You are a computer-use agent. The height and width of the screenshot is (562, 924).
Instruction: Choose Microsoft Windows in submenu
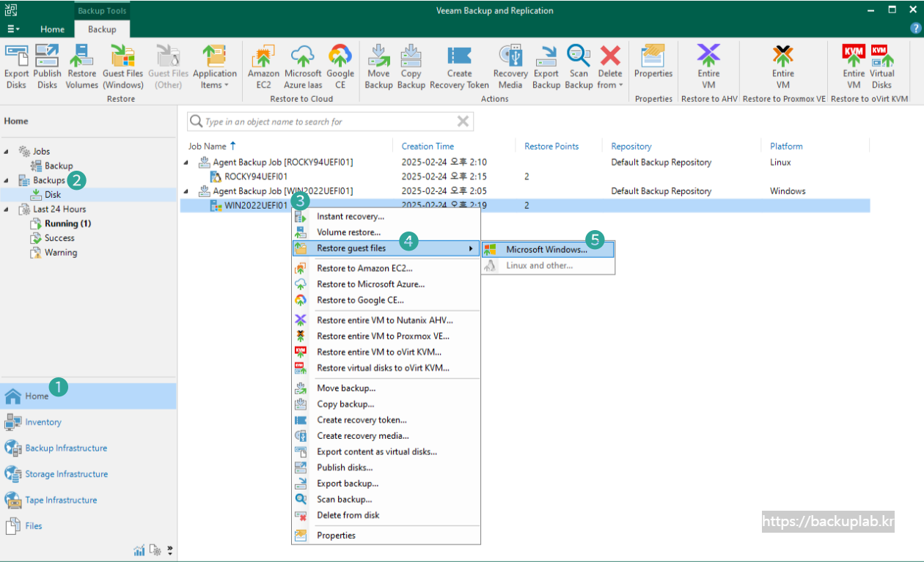(548, 249)
